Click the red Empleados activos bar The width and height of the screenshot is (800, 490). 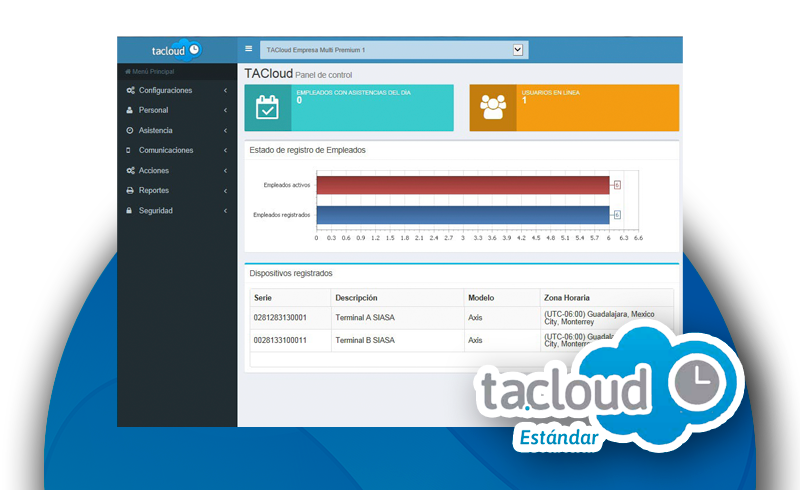(x=463, y=185)
